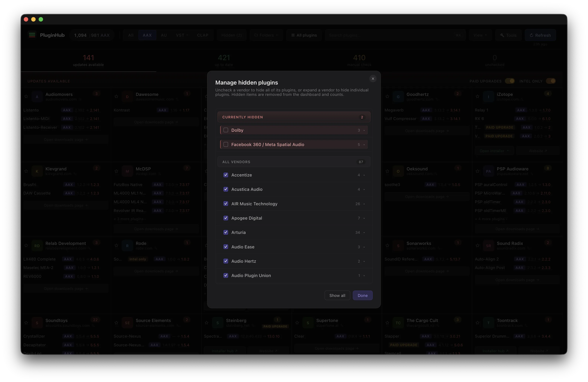
Task: Star the McDSP vendor card
Action: (x=116, y=171)
